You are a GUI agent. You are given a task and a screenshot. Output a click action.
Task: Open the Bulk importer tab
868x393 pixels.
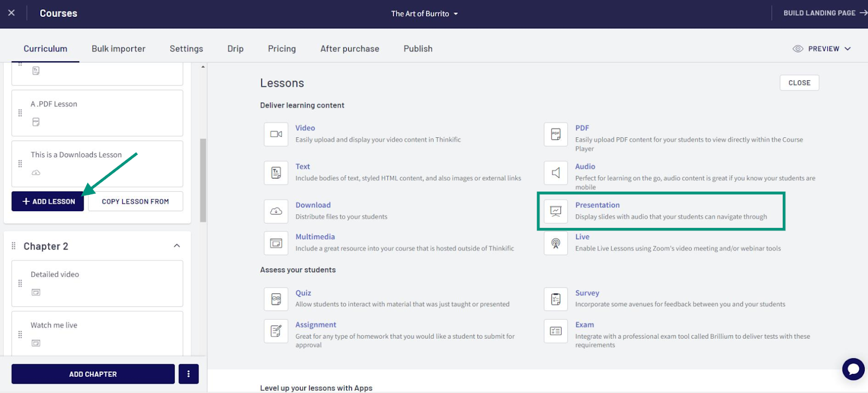point(118,49)
